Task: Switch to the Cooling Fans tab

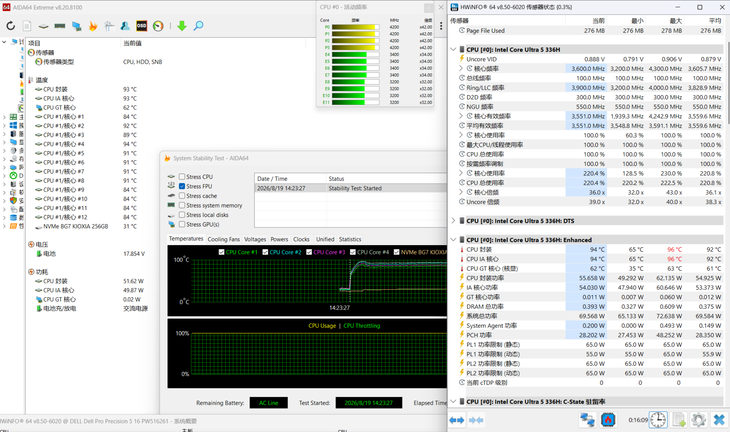Action: click(x=223, y=239)
